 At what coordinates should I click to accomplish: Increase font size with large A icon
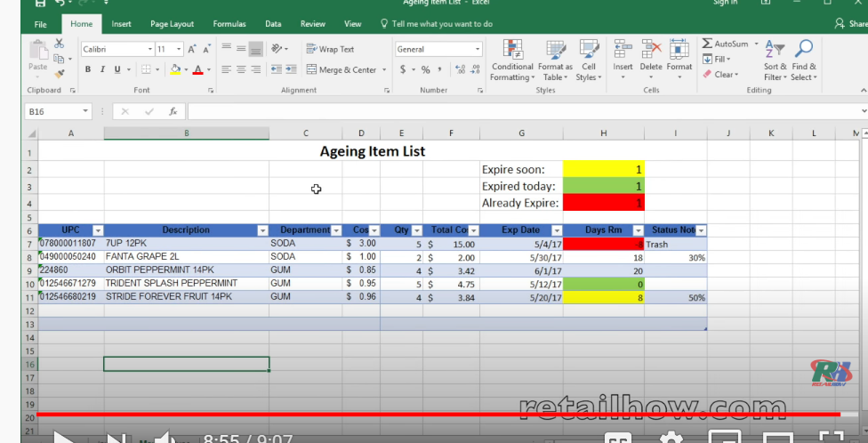click(191, 49)
